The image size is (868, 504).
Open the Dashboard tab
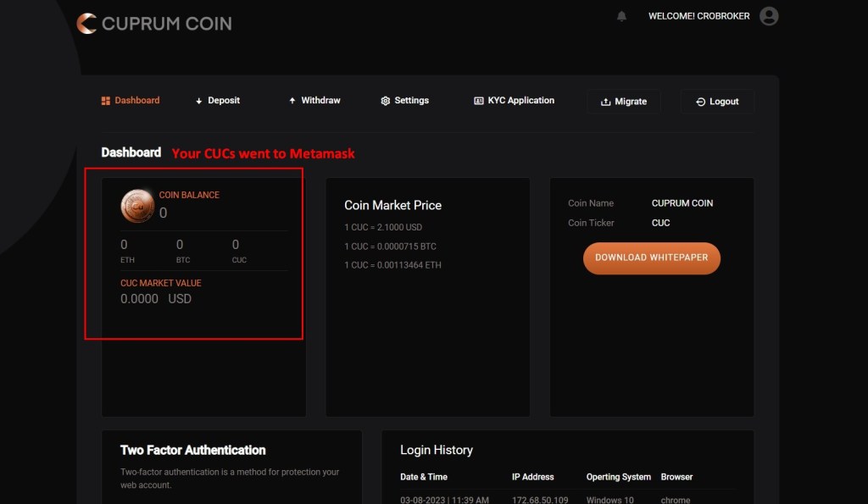pyautogui.click(x=137, y=100)
